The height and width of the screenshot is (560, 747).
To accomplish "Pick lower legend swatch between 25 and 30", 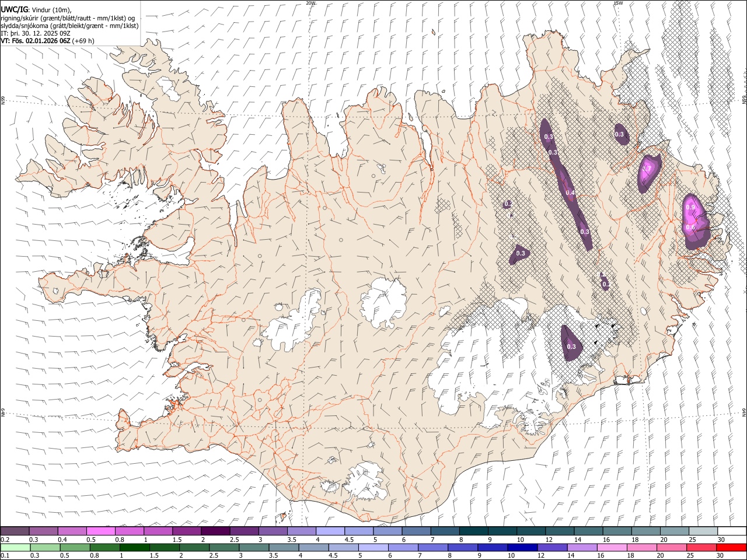I will pyautogui.click(x=701, y=547).
